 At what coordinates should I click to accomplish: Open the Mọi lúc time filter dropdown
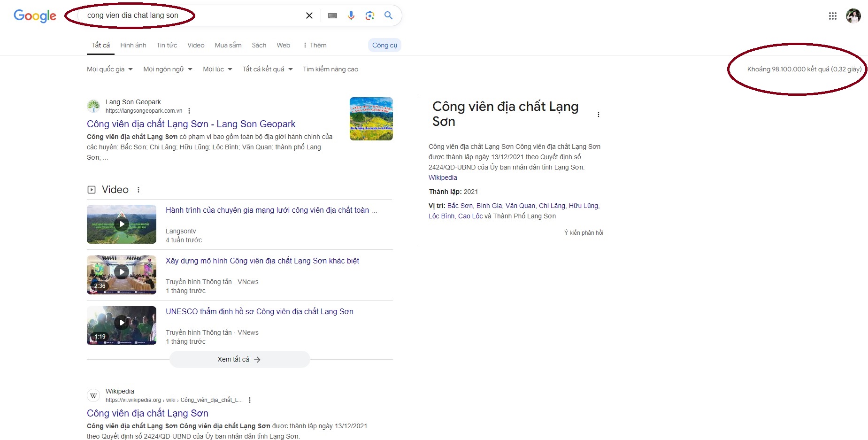tap(218, 69)
